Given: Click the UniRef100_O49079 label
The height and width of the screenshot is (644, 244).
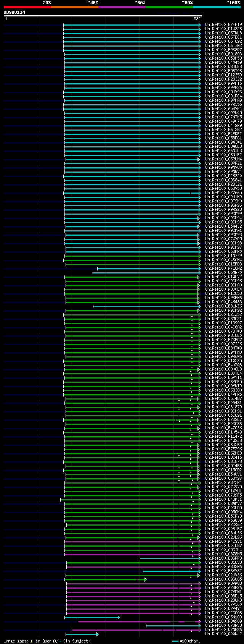Looking at the screenshot, I should [x=223, y=121].
